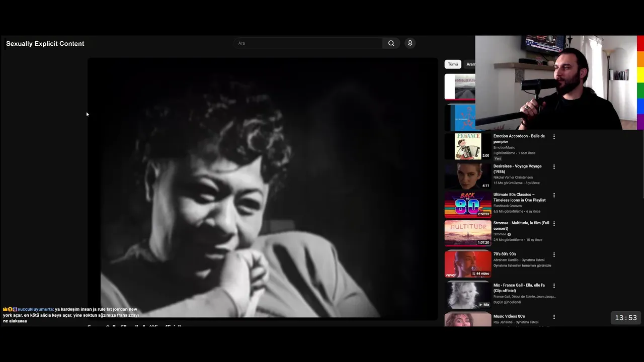Open the highway road video thumbnail
Image resolution: width=644 pixels, height=362 pixels.
tap(460, 86)
